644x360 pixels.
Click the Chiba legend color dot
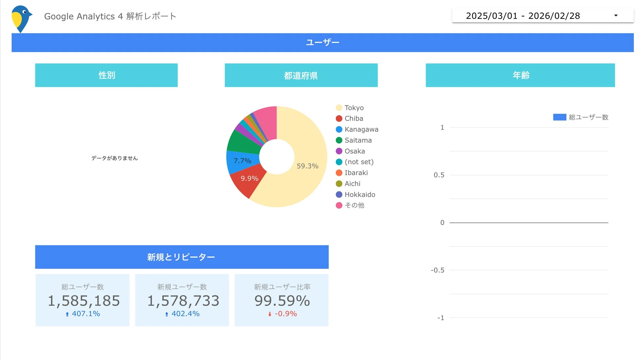coord(339,118)
